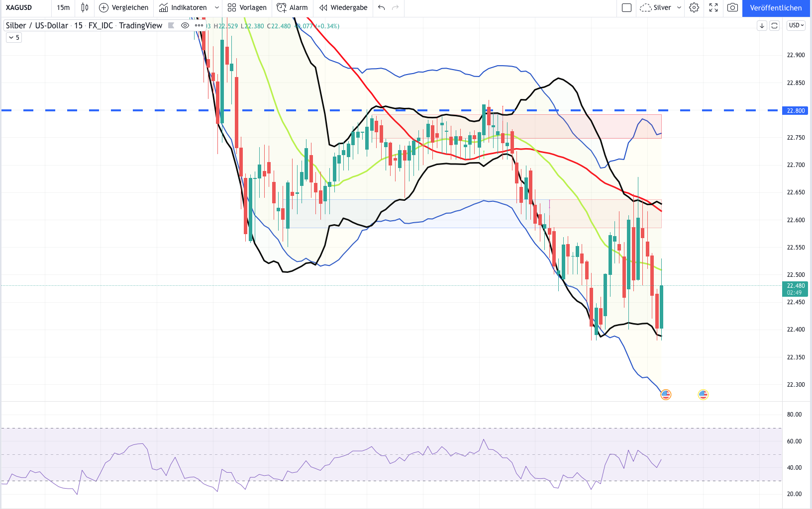This screenshot has width=812, height=509.
Task: Click the 80.00 value on the oscillator scale
Action: [x=794, y=415]
